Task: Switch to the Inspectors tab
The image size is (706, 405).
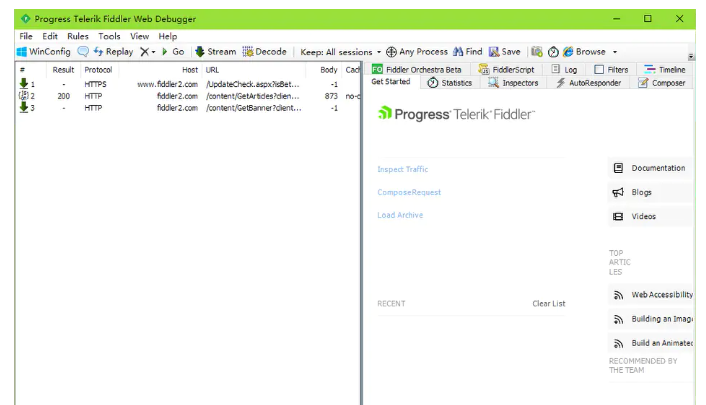Action: [513, 83]
